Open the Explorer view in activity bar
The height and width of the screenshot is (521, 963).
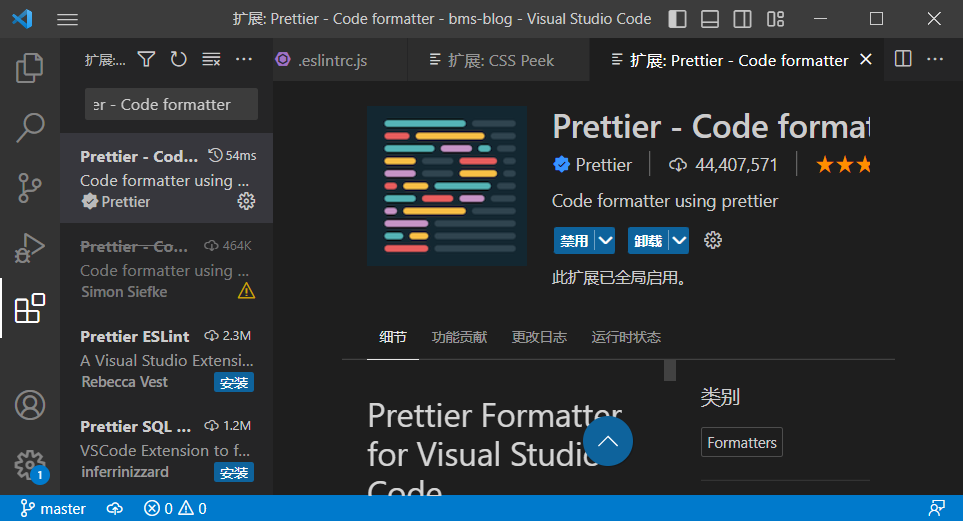pos(30,68)
